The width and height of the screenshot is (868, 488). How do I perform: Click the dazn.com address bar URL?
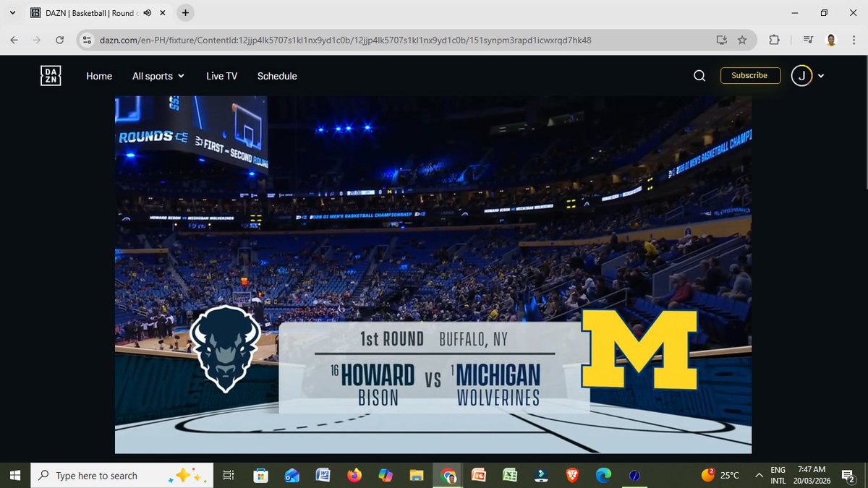(345, 40)
